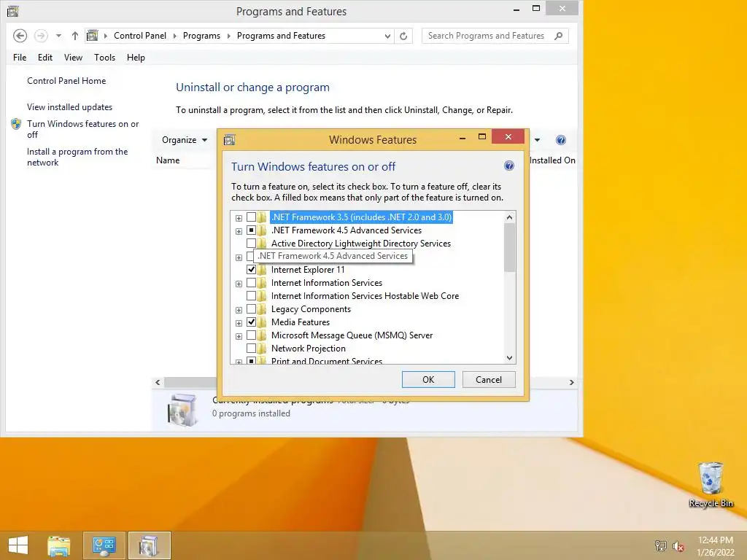The image size is (747, 560).
Task: Enable Legacy Components checkbox
Action: pos(251,309)
